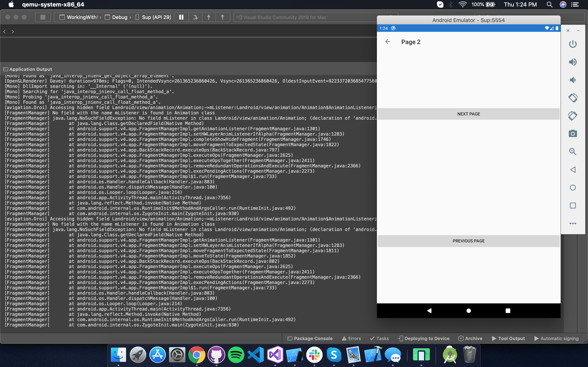The width and height of the screenshot is (588, 367).
Task: Activate the emulator zoom magnifier icon
Action: (x=573, y=151)
